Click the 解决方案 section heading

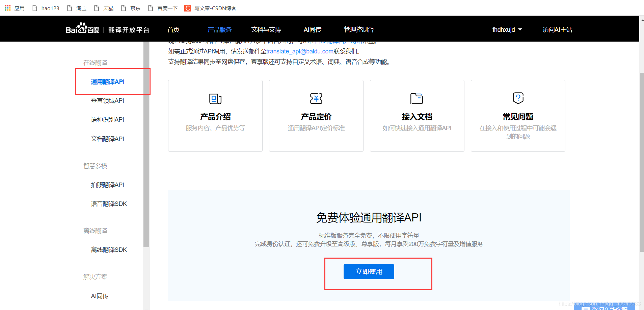[95, 277]
